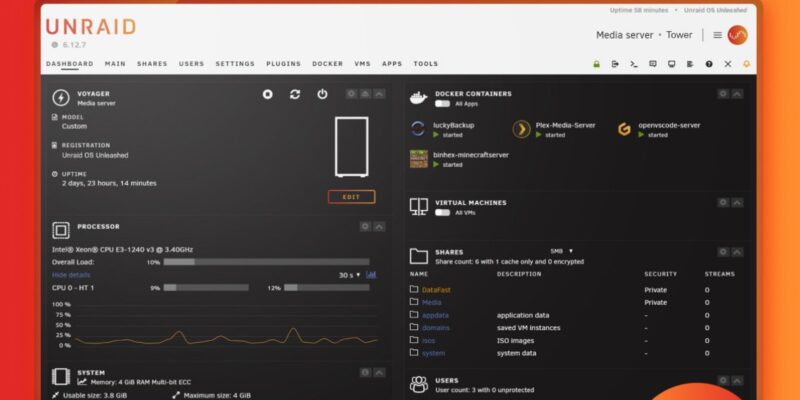Image resolution: width=800 pixels, height=400 pixels.
Task: Open the Tools tab
Action: [426, 64]
